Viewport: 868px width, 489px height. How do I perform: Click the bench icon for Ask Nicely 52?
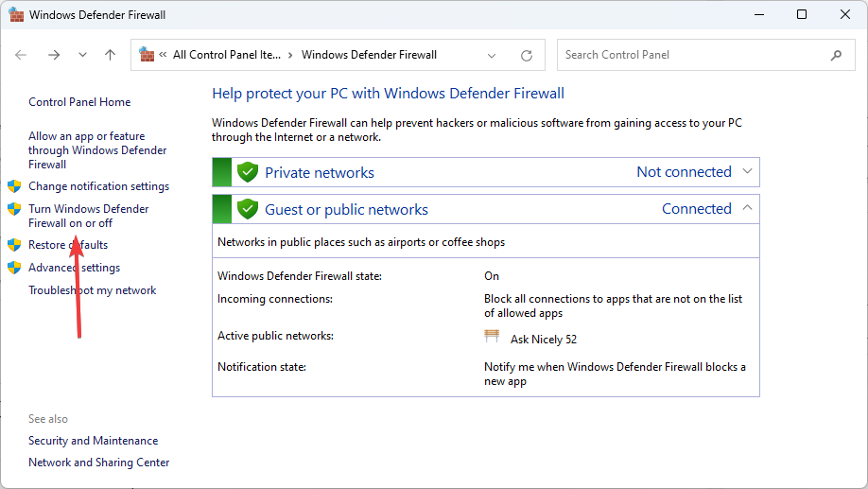[492, 336]
